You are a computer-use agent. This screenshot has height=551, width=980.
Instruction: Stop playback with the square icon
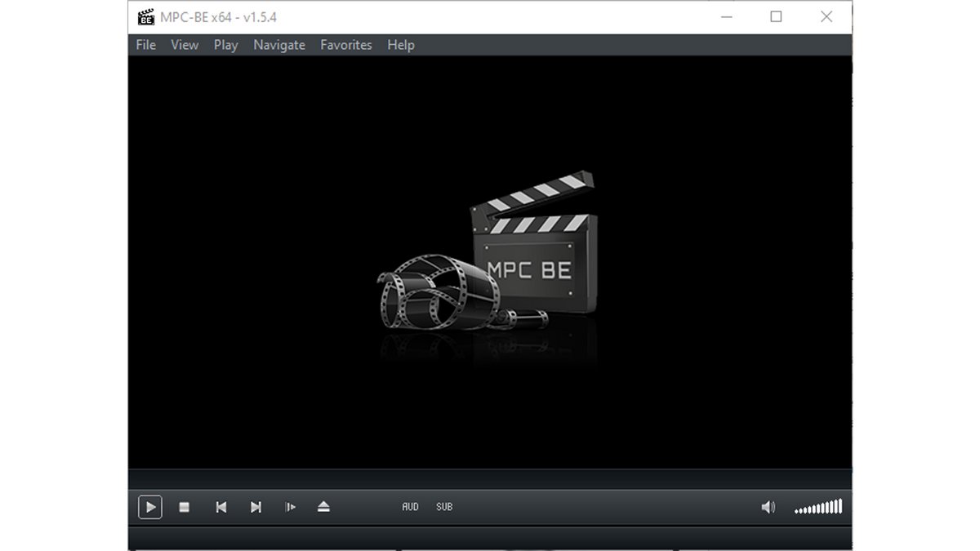click(185, 507)
